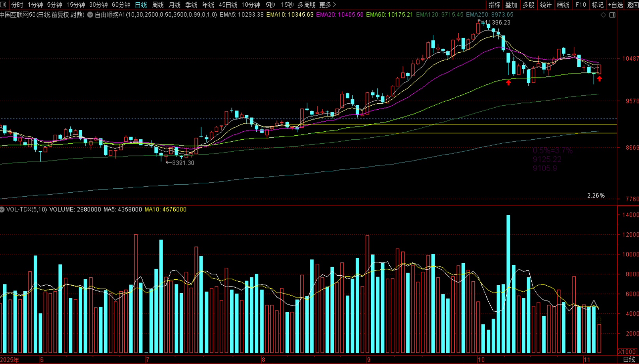The image size is (639, 364).
Task: Expand the main chart indicator dropdown arrow
Action: (x=90, y=15)
